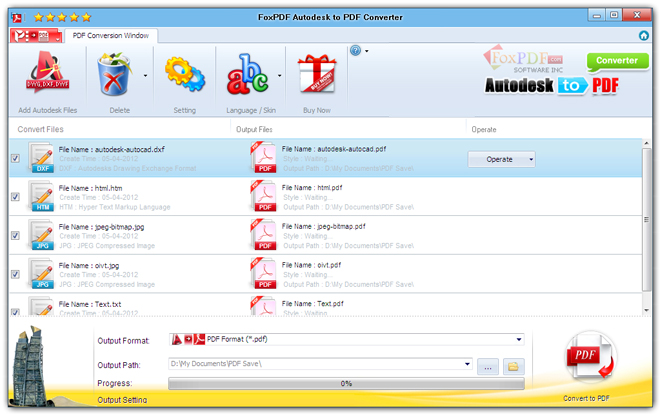
Task: Click the PDF output icon for jpeg-bitmap.pdf
Action: pyautogui.click(x=263, y=235)
